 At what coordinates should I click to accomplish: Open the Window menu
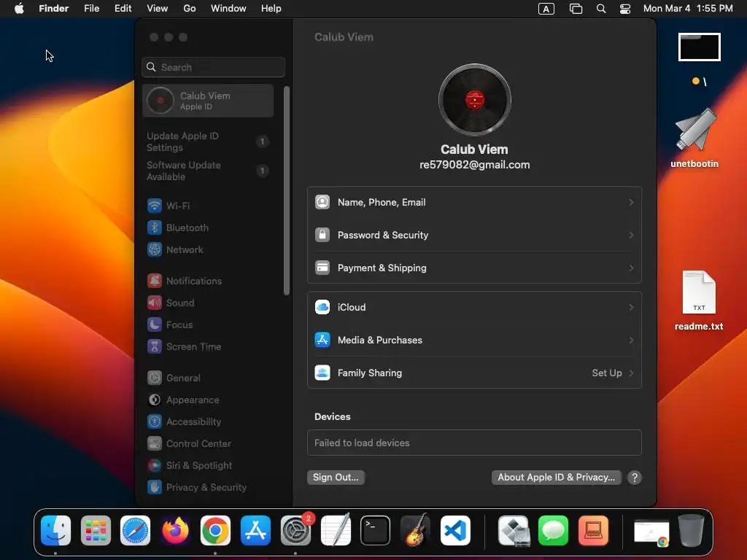click(228, 9)
